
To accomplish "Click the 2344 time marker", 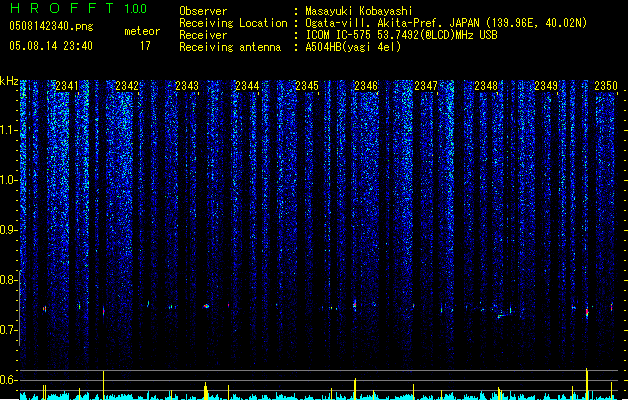I will [x=247, y=86].
